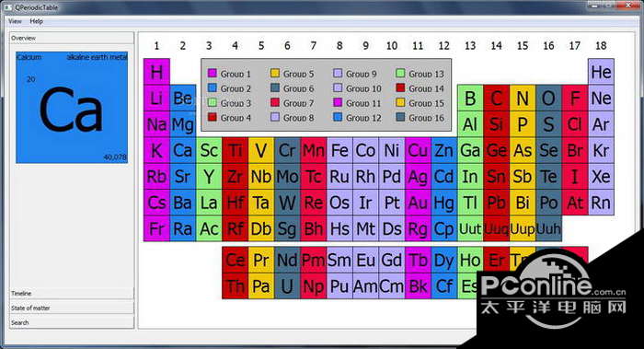Select the Mercury (Hg) element cell

444,203
